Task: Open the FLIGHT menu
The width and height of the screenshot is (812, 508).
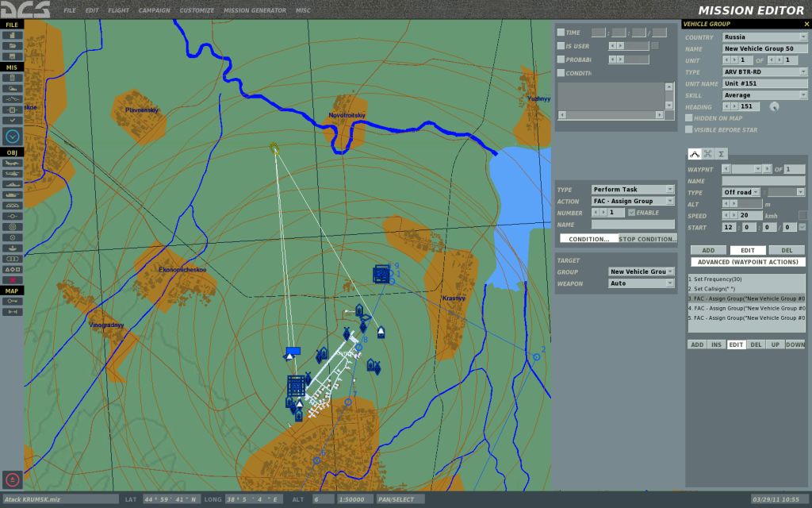Action: point(119,10)
